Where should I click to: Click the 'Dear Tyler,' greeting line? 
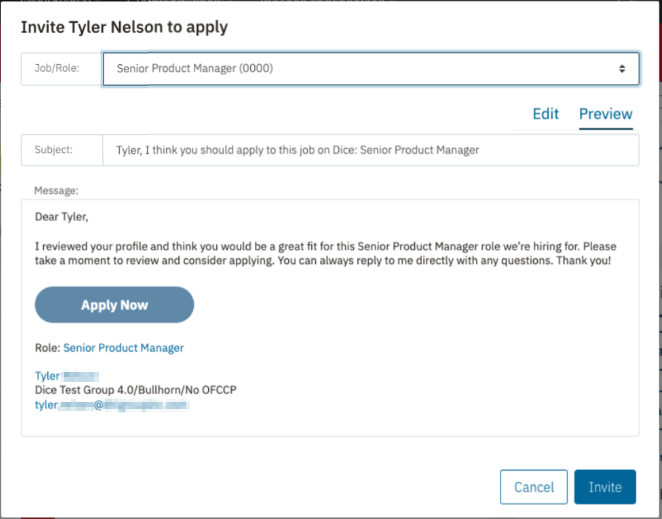tap(62, 217)
